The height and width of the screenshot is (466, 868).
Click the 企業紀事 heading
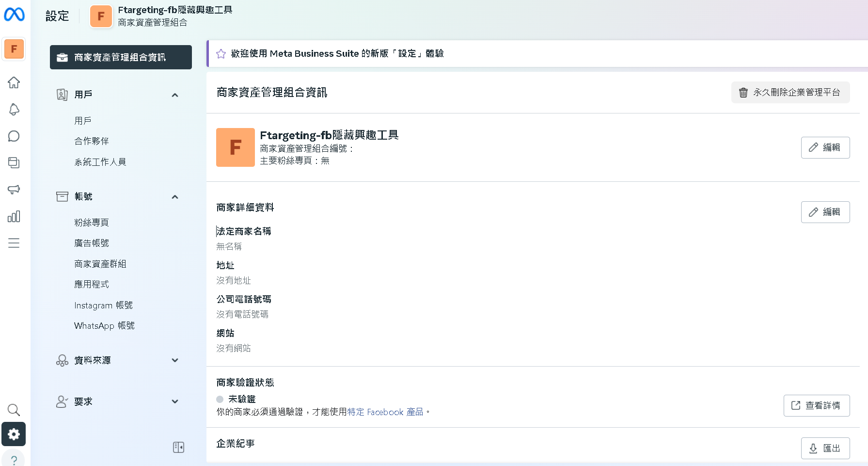pos(236,444)
